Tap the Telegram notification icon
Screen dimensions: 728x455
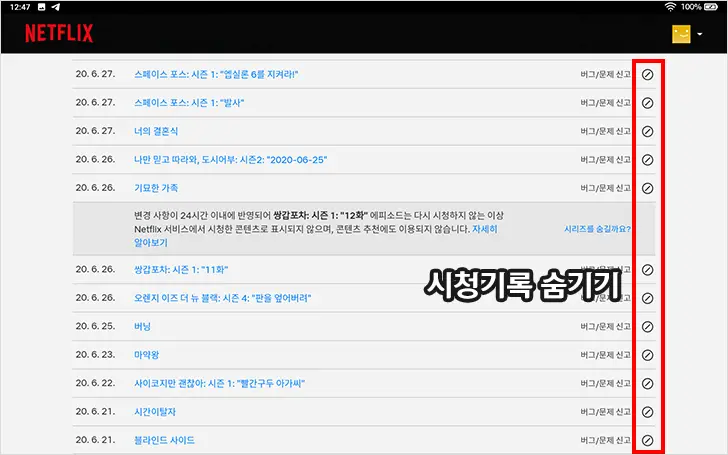[x=56, y=7]
